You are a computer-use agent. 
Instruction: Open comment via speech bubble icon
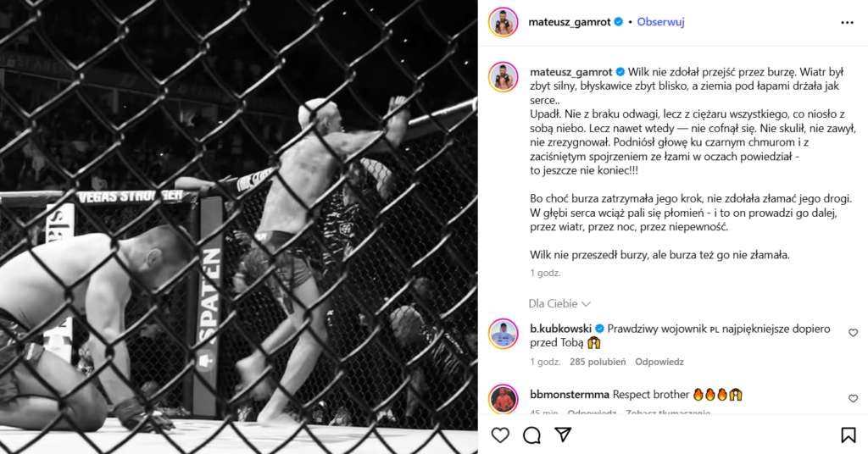[531, 435]
